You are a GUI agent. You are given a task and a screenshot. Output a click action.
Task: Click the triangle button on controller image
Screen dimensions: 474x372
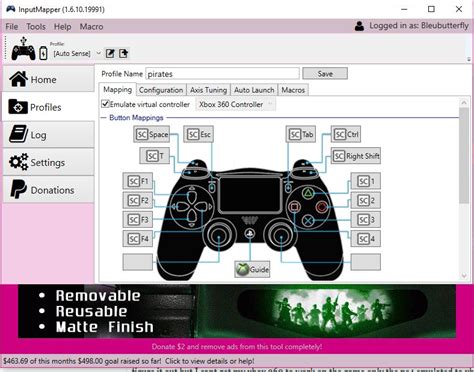(308, 193)
